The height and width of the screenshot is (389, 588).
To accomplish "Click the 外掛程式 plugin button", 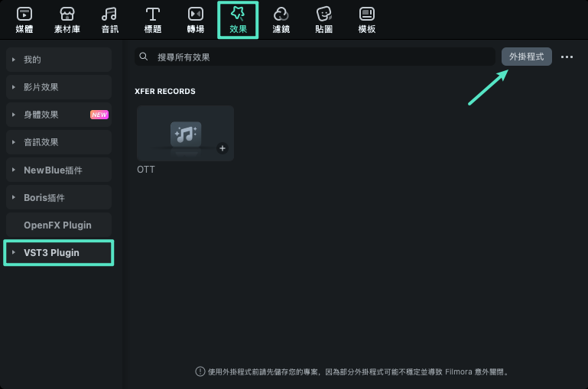I will tap(527, 57).
